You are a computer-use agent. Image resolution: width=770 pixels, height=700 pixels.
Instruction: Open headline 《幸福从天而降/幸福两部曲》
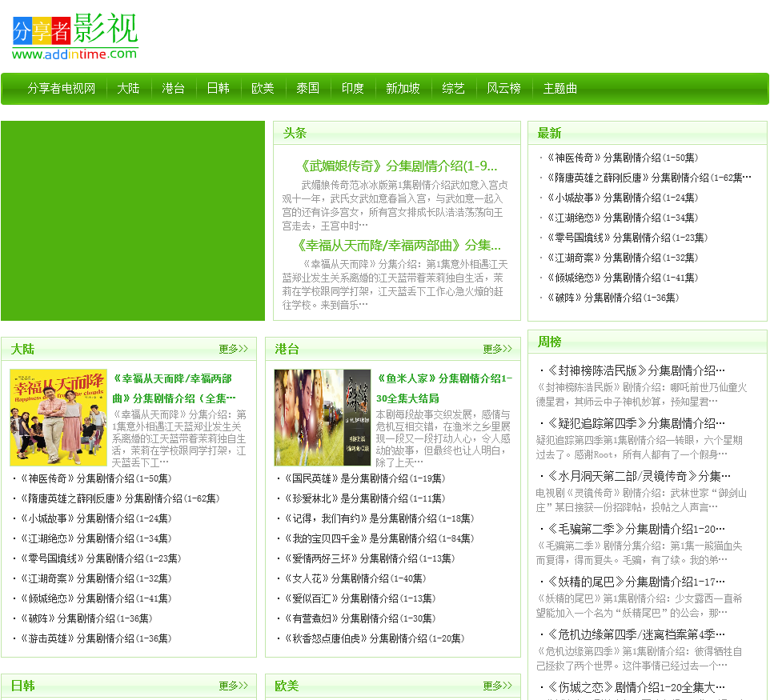(399, 245)
